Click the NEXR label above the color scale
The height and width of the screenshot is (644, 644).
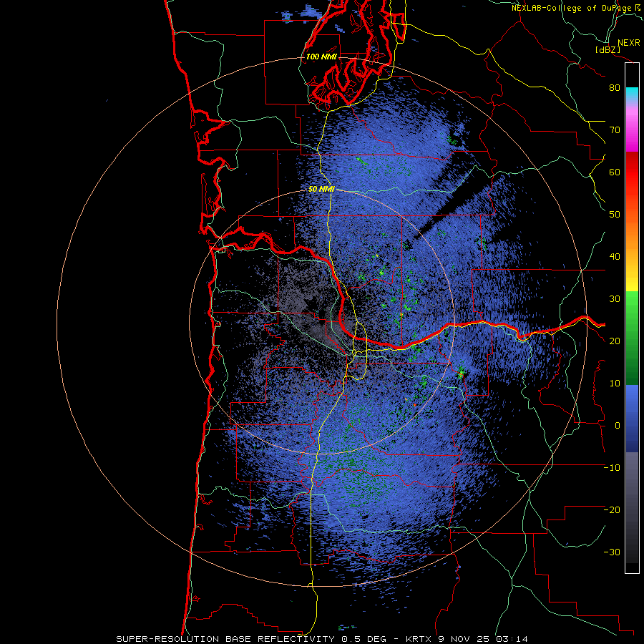(x=628, y=43)
